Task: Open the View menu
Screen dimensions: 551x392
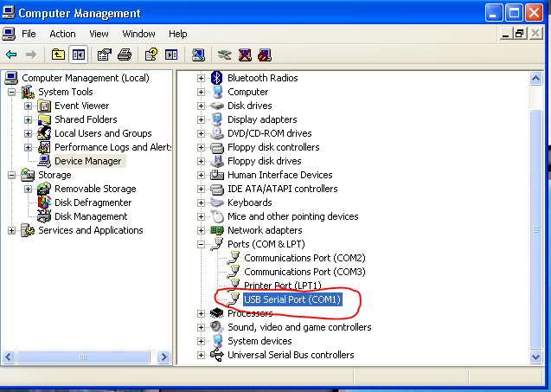Action: (99, 34)
